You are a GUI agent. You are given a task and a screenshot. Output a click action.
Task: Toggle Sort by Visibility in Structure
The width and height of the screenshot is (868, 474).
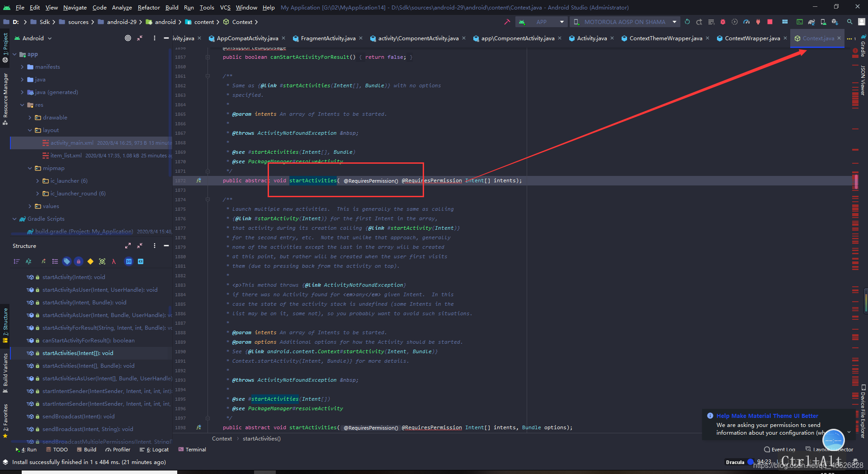click(x=17, y=261)
